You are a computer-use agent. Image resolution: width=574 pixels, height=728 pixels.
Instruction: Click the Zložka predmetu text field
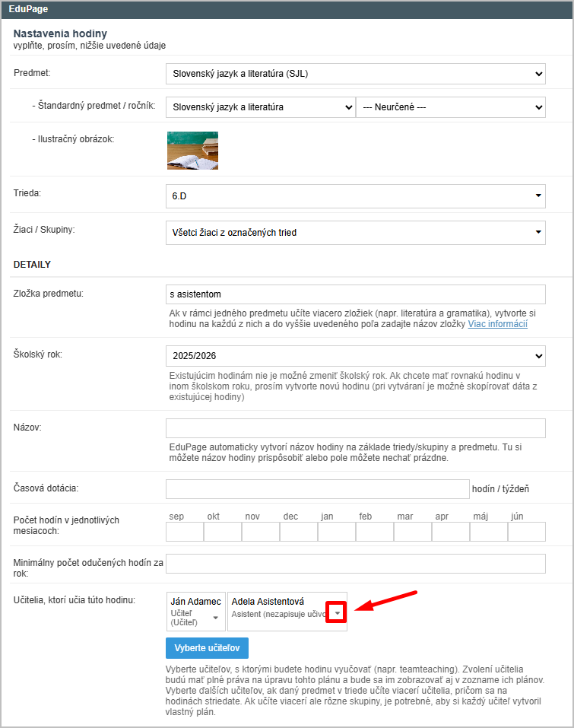(x=355, y=294)
